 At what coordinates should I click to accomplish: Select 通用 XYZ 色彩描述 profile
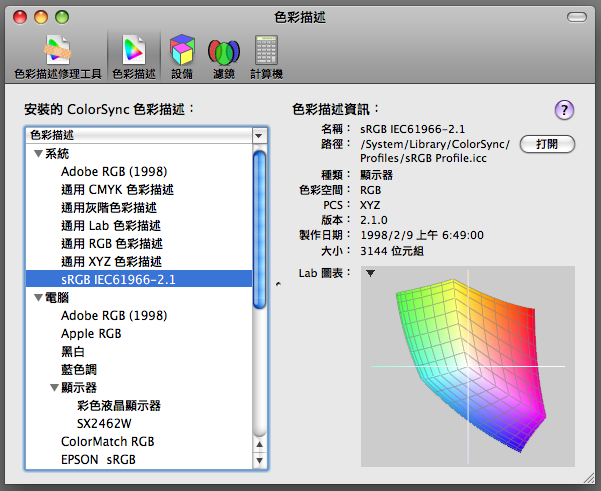(x=111, y=262)
